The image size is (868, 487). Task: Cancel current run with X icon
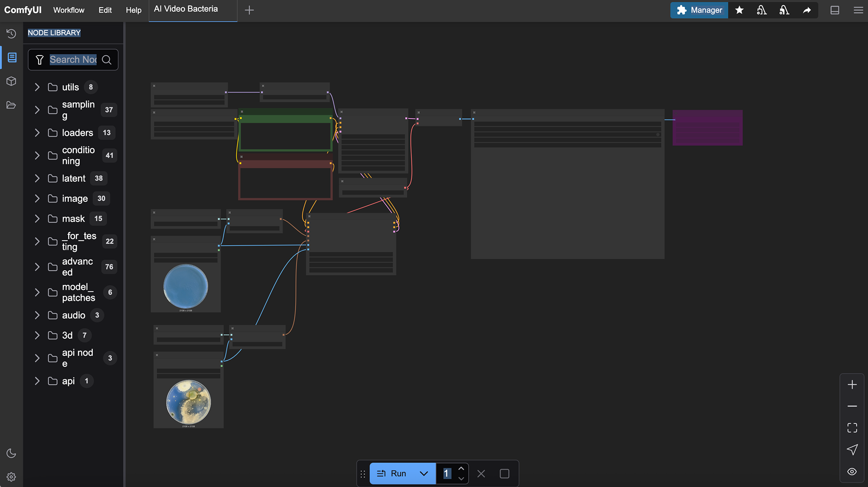point(481,473)
